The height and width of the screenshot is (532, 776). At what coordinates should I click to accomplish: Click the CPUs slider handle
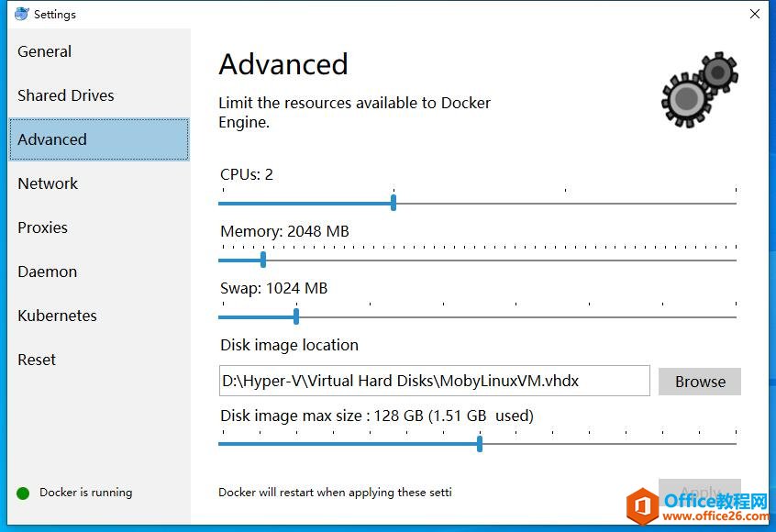[x=394, y=203]
